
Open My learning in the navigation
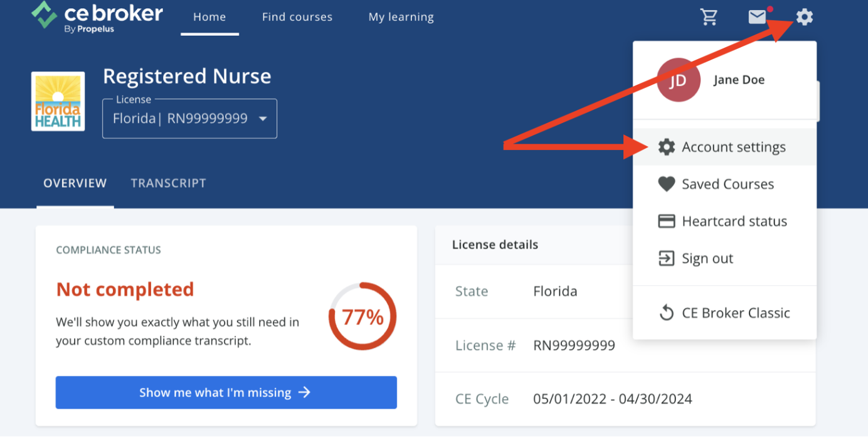point(401,17)
